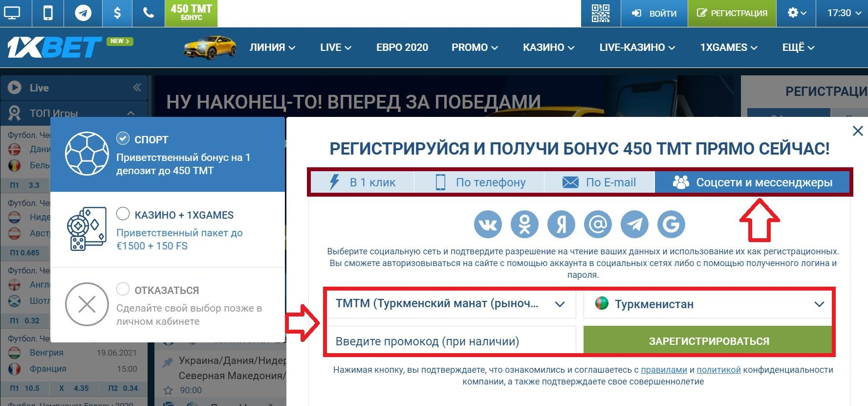Register via Yandex icon
The height and width of the screenshot is (406, 868).
pos(561,225)
